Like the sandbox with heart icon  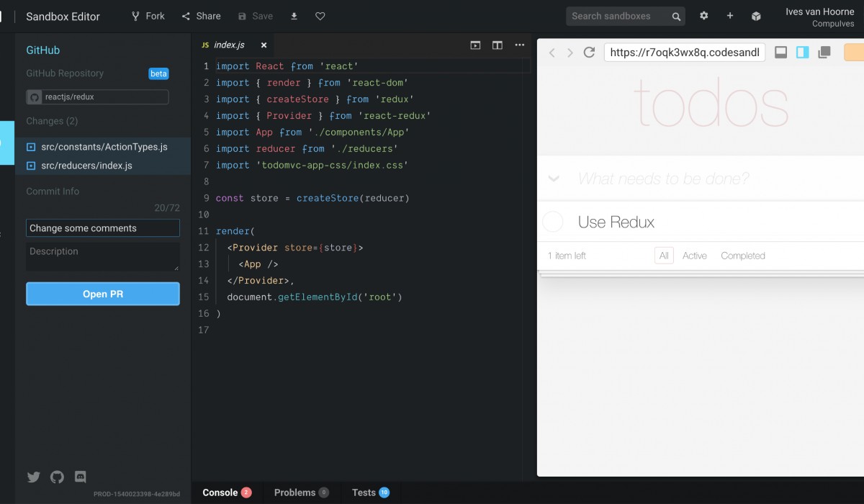(320, 16)
